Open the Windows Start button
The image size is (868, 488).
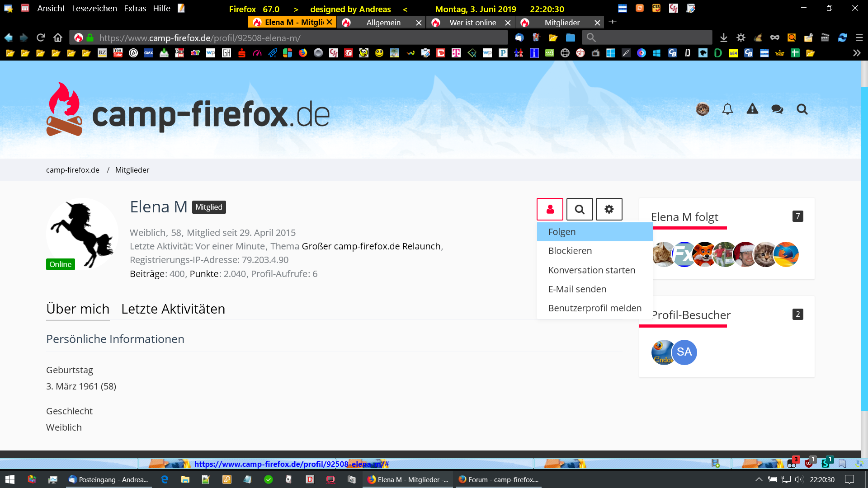tap(10, 479)
